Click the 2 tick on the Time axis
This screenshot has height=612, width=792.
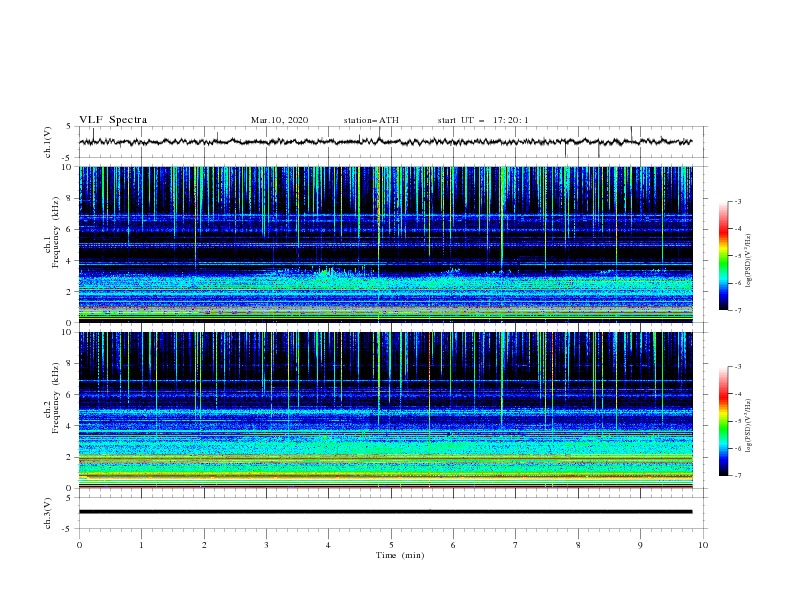204,545
